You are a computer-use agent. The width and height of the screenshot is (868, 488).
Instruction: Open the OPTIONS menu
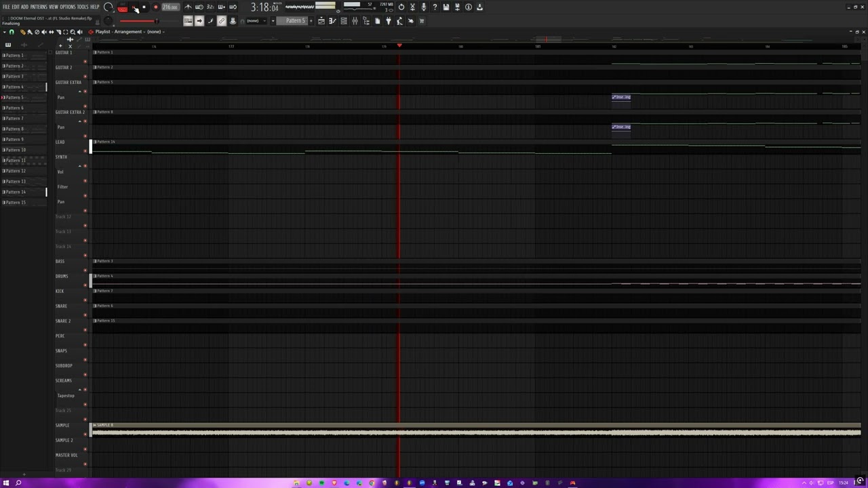click(68, 7)
